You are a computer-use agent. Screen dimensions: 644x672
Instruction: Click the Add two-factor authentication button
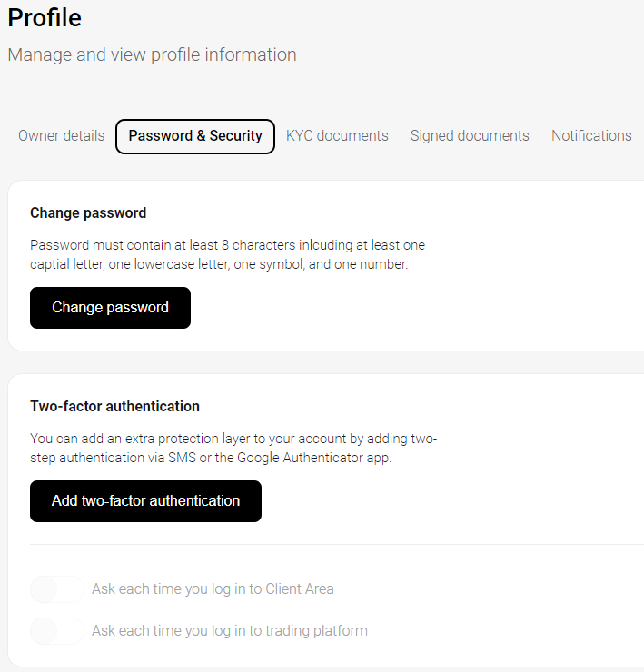coord(145,501)
